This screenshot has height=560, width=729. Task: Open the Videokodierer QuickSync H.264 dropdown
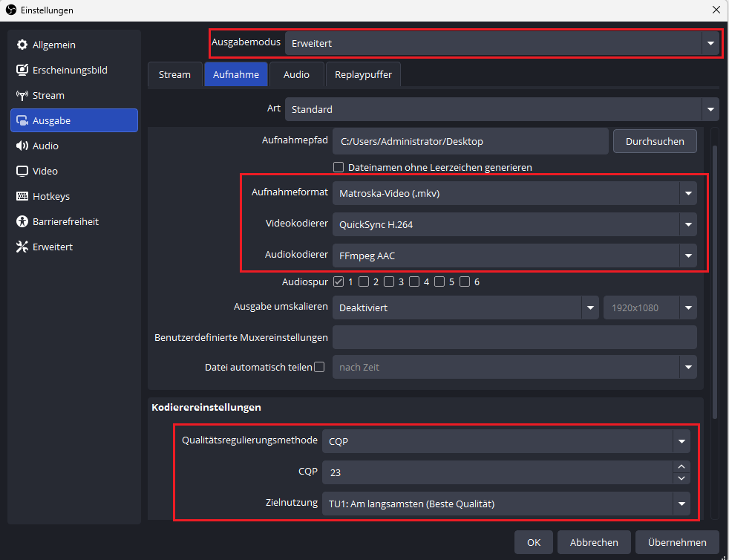tap(514, 224)
